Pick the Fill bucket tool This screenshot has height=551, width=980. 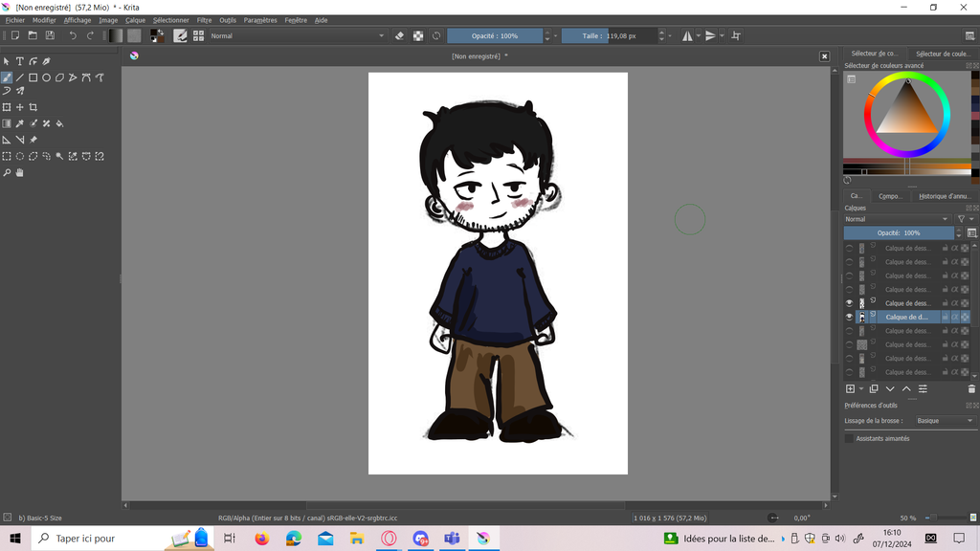59,123
